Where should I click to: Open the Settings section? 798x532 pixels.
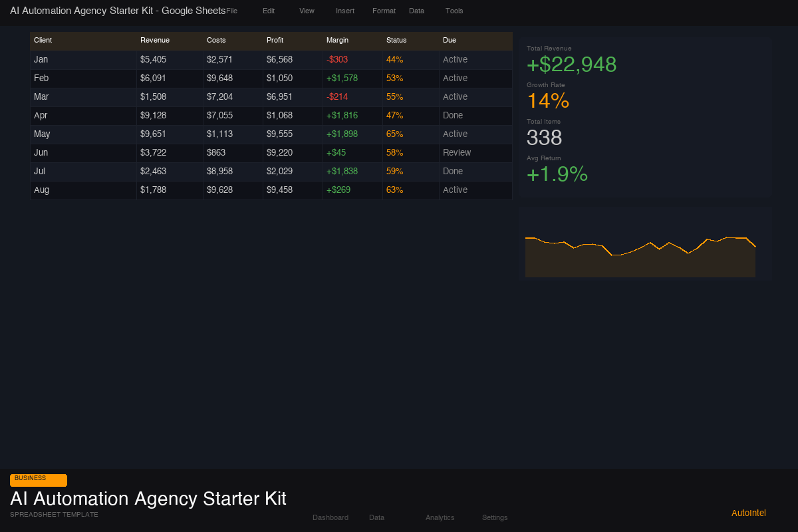point(495,517)
